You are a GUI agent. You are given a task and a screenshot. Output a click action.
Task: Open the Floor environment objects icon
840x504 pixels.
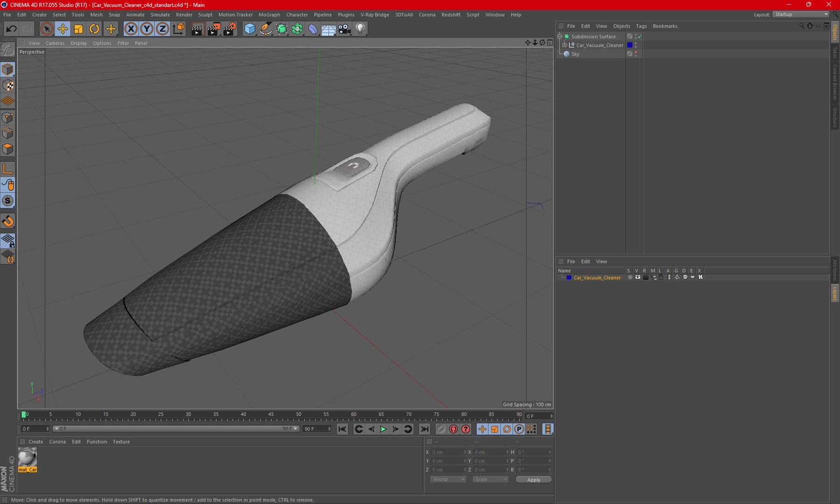[x=329, y=29]
